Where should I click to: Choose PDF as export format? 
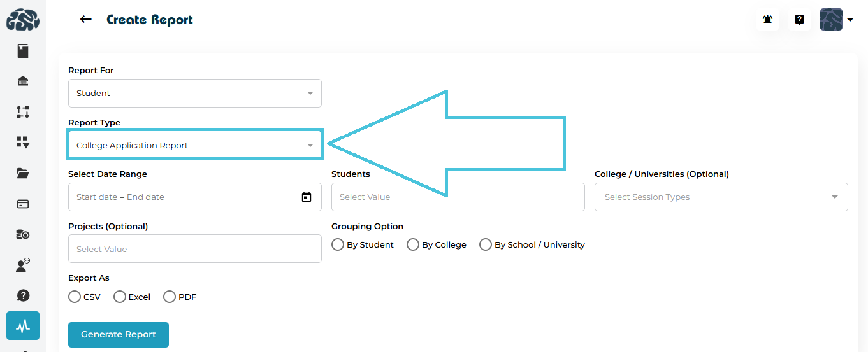click(x=170, y=297)
